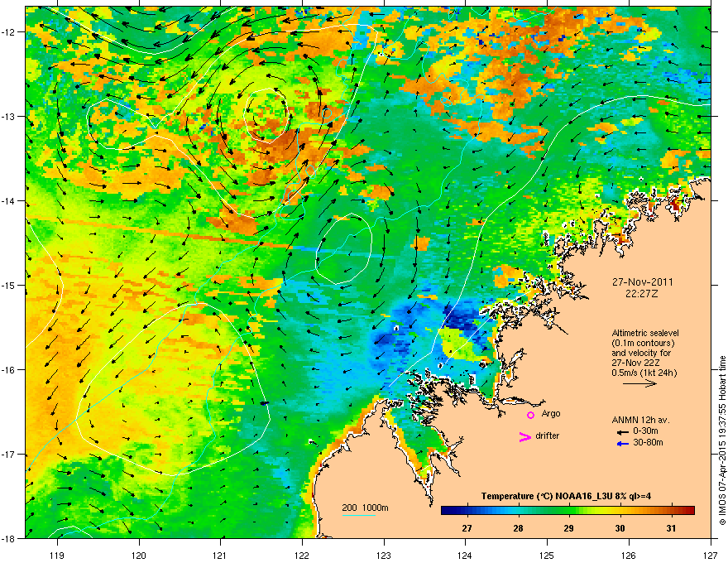Click the colorbar tick label '31'
Screen dimensions: 728x563
[671, 528]
